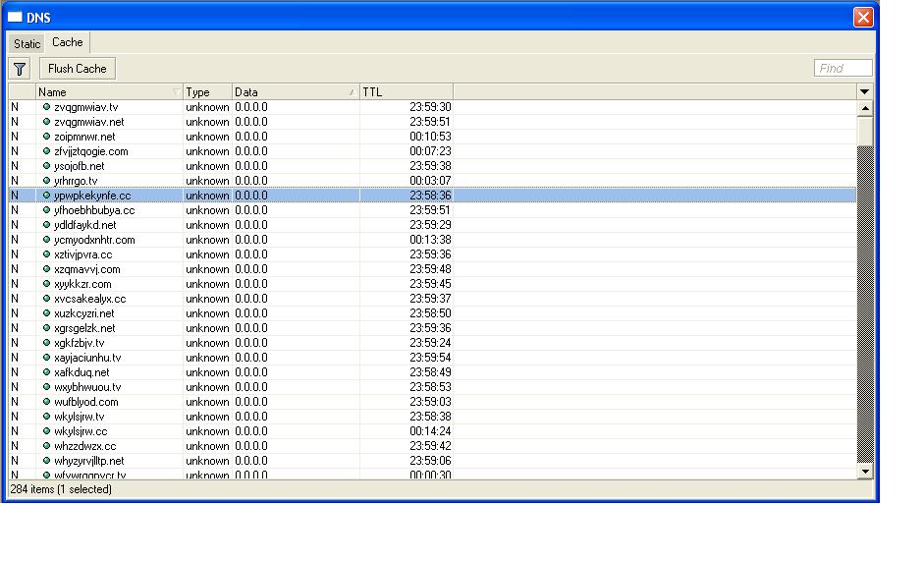Click the green icon beside xyykkzr.com
Image resolution: width=924 pixels, height=562 pixels.
(x=46, y=284)
